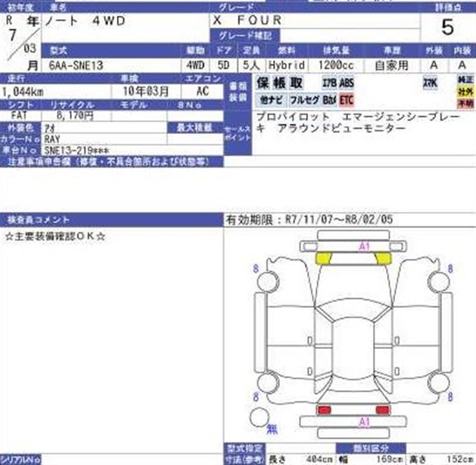Click the 評価点 header label

click(448, 7)
